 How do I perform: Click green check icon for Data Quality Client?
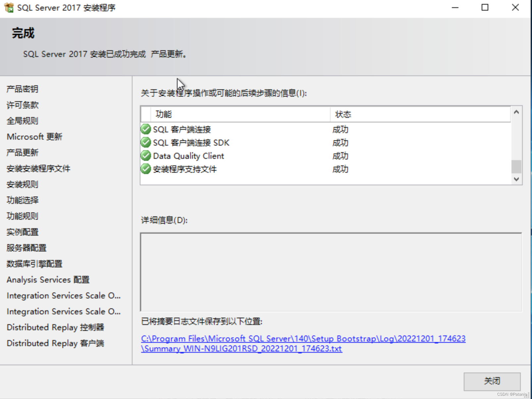pos(146,155)
